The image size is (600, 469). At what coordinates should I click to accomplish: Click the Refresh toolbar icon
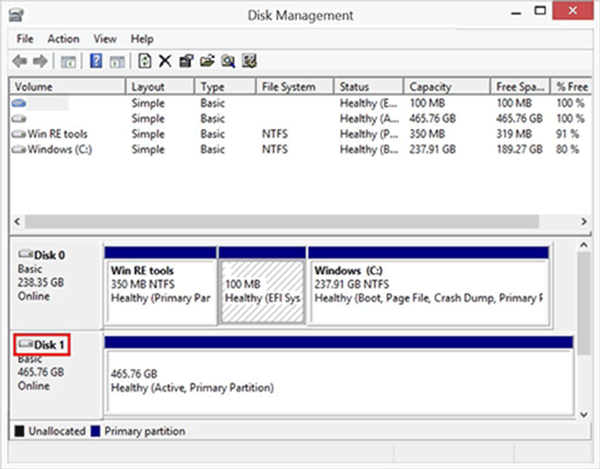pyautogui.click(x=145, y=61)
